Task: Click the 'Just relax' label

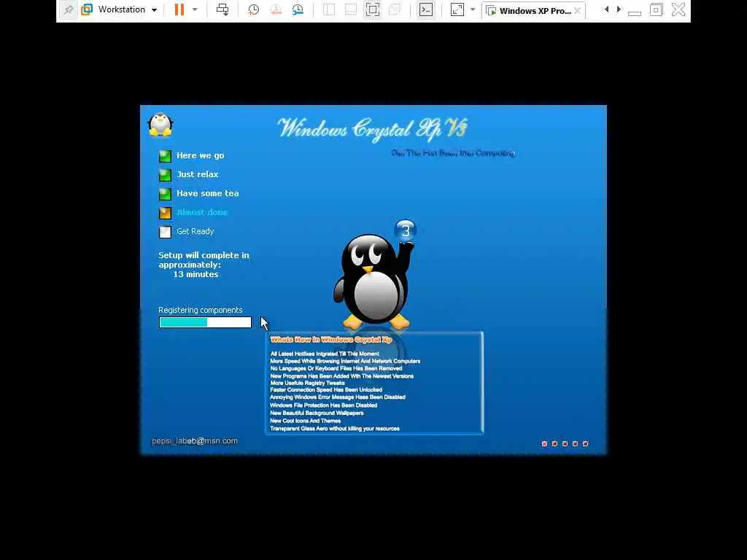Action: (197, 174)
